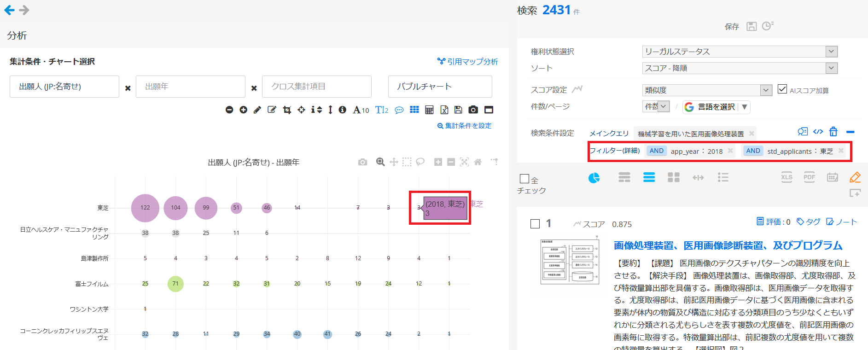Open the patent title 画像処理装置 link
Screen dimensions: 868x350
pyautogui.click(x=728, y=245)
